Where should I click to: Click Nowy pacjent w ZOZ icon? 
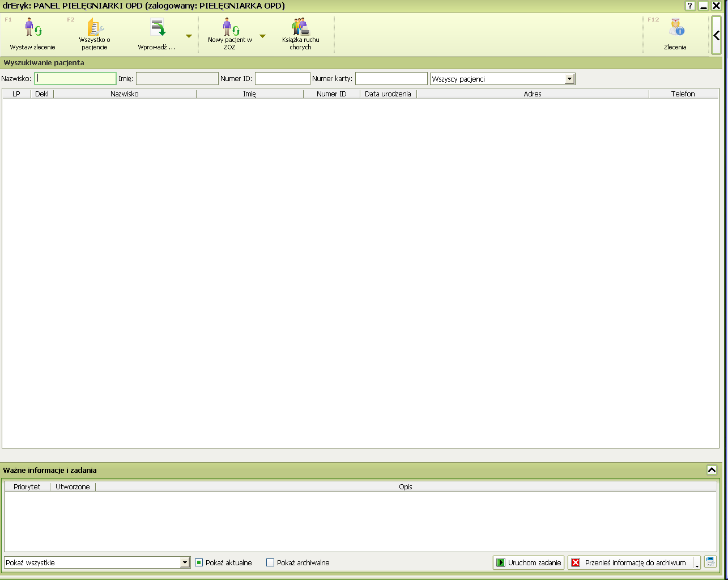(x=230, y=27)
